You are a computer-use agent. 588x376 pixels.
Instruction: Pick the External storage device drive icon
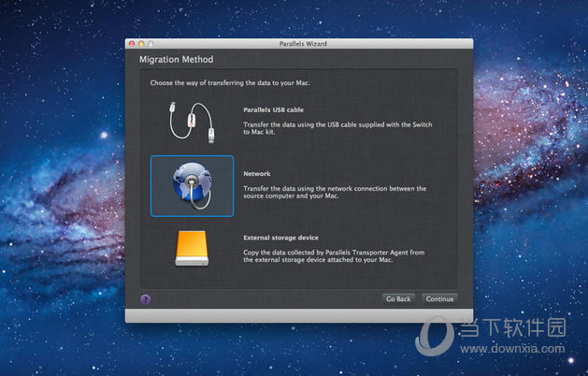[192, 249]
